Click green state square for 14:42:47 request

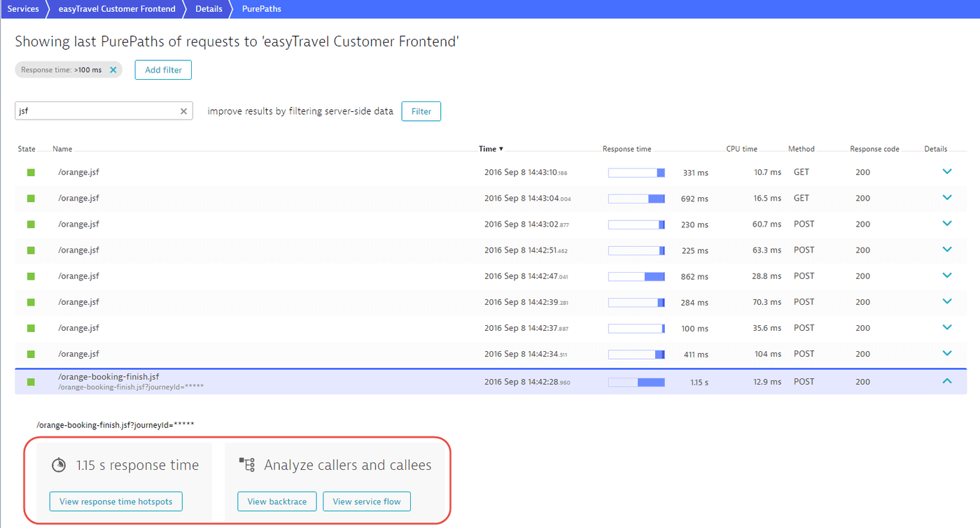[31, 276]
